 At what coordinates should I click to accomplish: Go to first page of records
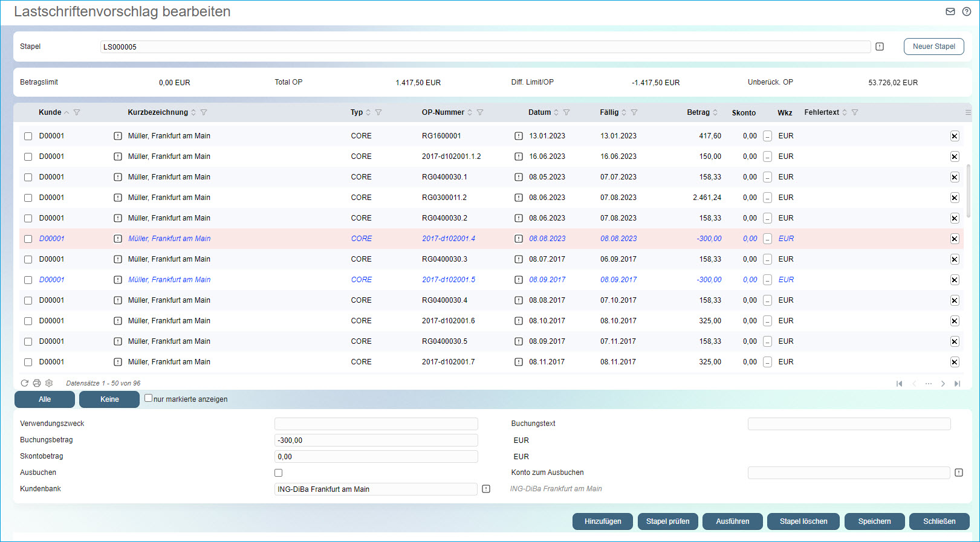(899, 384)
